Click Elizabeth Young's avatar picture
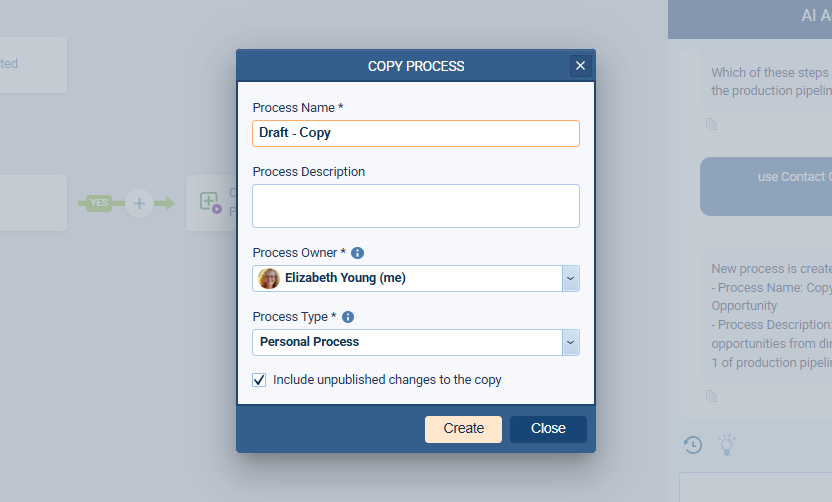The height and width of the screenshot is (502, 832). click(269, 278)
